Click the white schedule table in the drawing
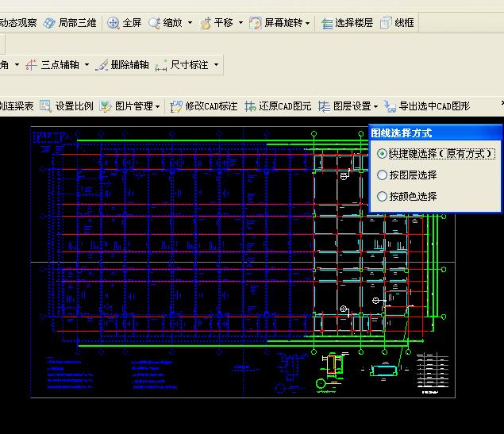Image resolution: width=504 pixels, height=434 pixels. click(x=433, y=370)
